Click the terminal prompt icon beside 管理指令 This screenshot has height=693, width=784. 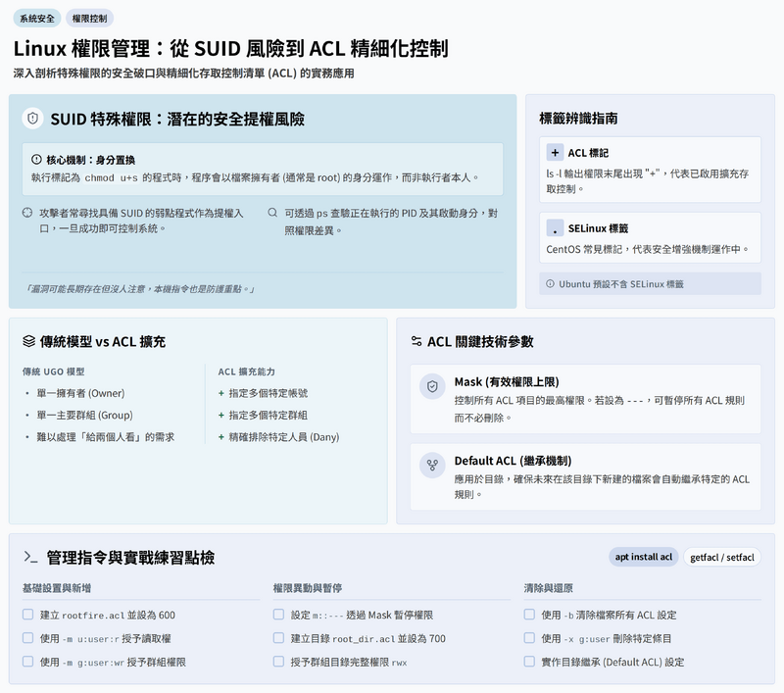31,557
